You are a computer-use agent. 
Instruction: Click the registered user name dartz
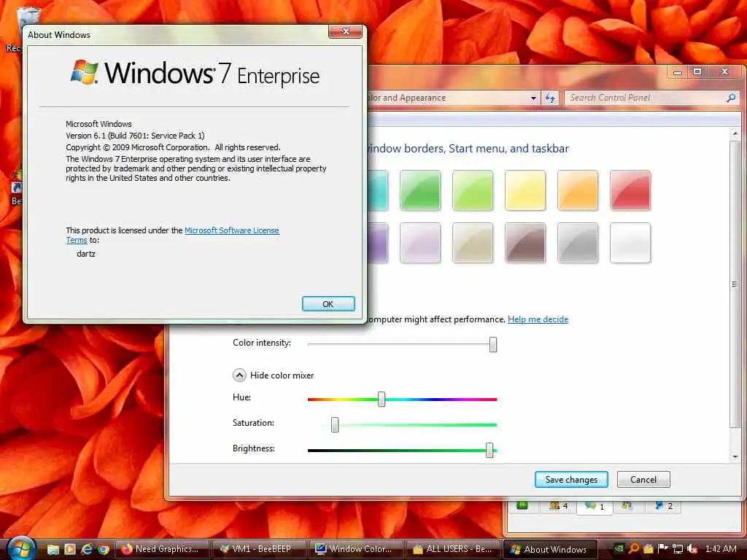pyautogui.click(x=86, y=254)
